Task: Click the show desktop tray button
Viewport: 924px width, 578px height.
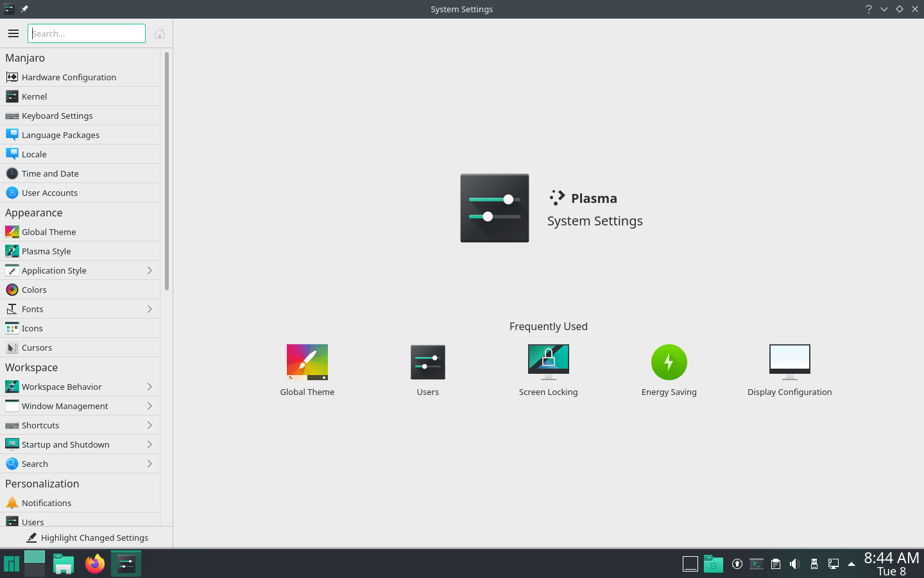Action: (690, 564)
